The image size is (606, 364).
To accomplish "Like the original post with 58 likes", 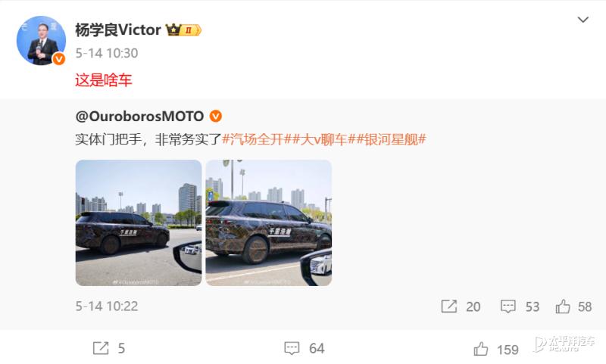I will click(563, 306).
